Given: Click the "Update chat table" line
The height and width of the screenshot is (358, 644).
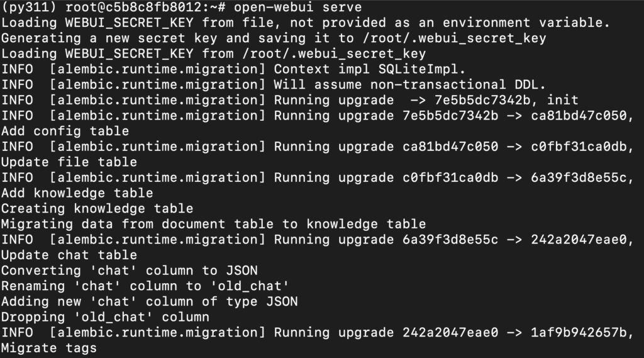Looking at the screenshot, I should (69, 255).
